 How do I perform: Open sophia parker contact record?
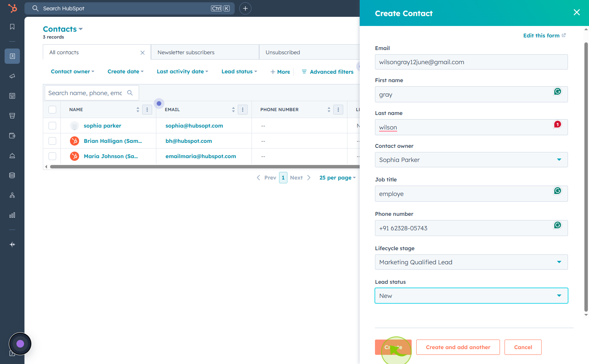pos(102,126)
